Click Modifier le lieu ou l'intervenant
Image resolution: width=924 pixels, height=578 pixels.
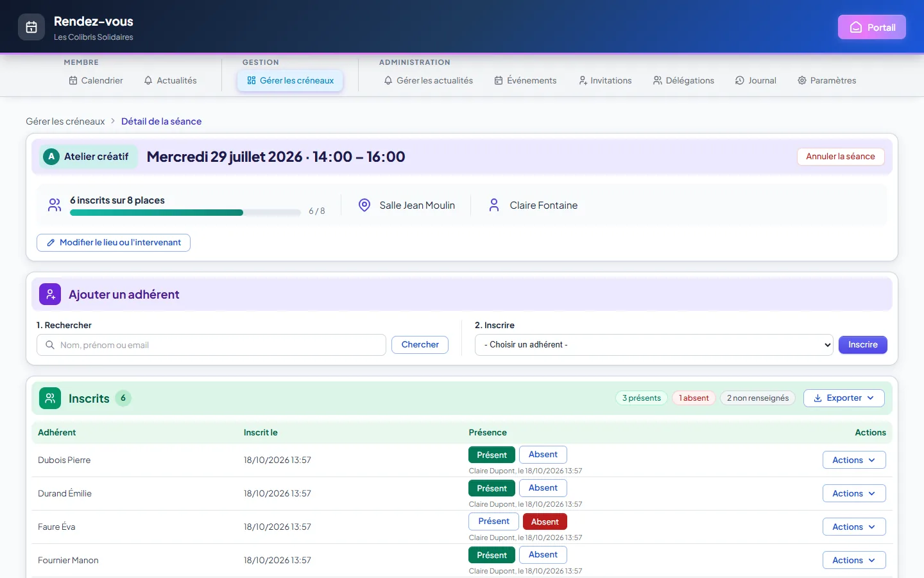click(114, 243)
